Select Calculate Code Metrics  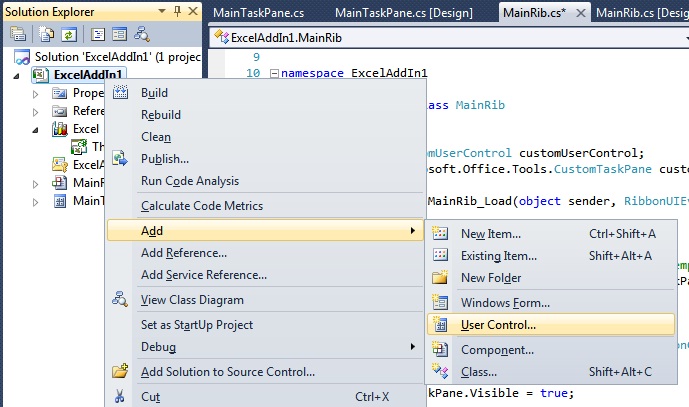tap(265, 206)
